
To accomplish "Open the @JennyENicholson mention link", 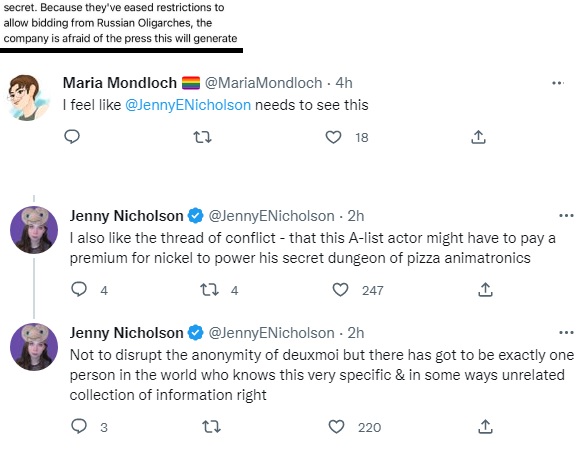I will tap(188, 105).
